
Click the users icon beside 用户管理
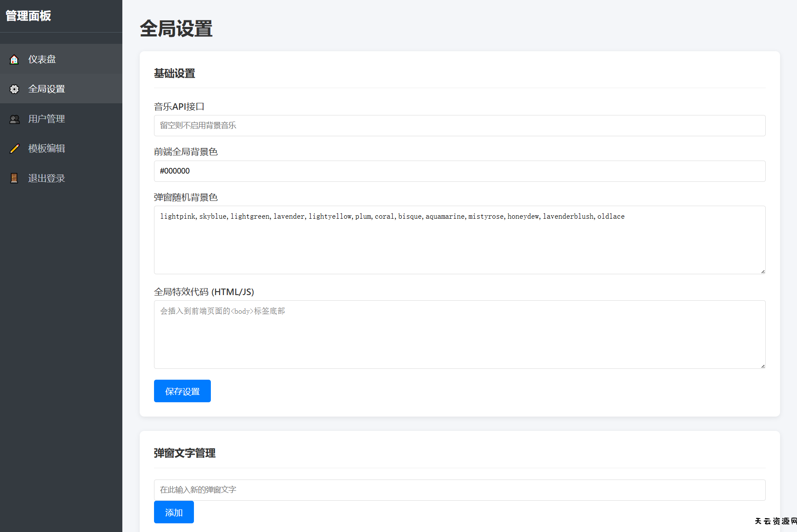14,119
